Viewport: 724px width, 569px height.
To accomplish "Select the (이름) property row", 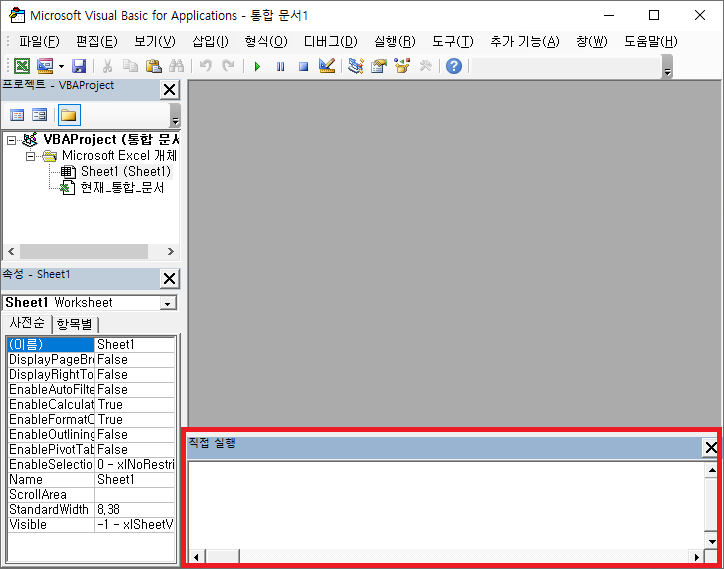I will tap(91, 345).
